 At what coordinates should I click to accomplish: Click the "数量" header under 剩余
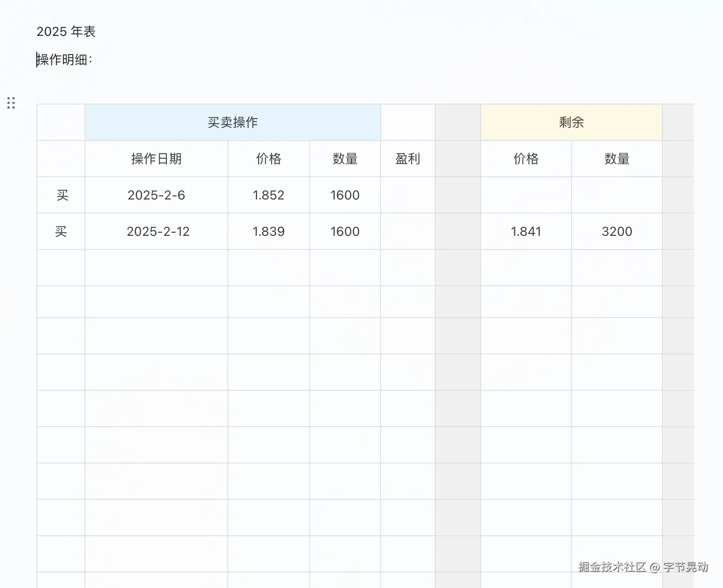click(617, 159)
